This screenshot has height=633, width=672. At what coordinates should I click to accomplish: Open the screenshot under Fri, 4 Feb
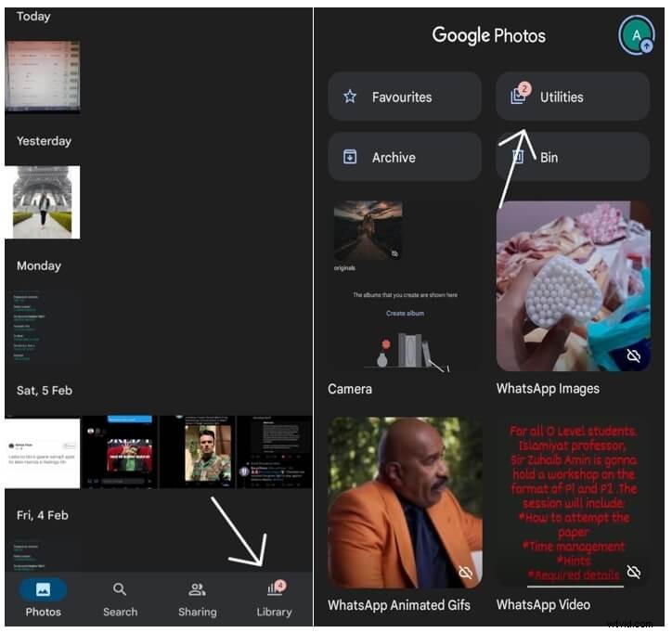(x=43, y=556)
